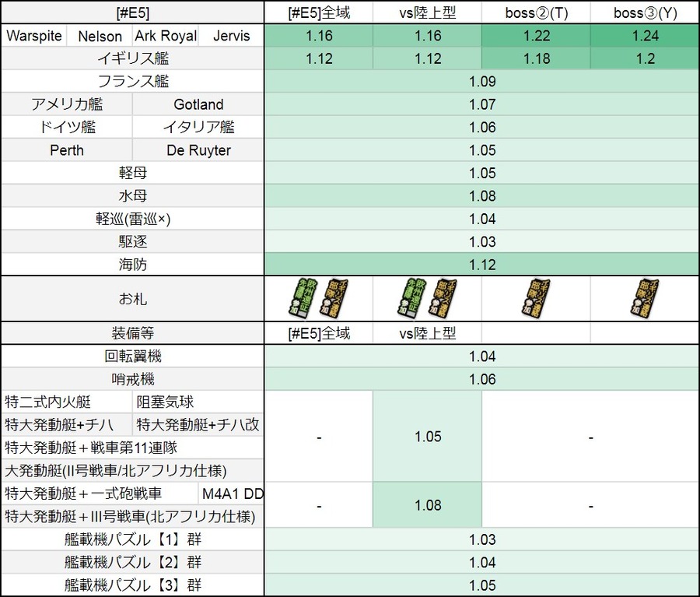700x597 pixels.
Task: Click the イギリス艦 row label
Action: click(x=132, y=58)
